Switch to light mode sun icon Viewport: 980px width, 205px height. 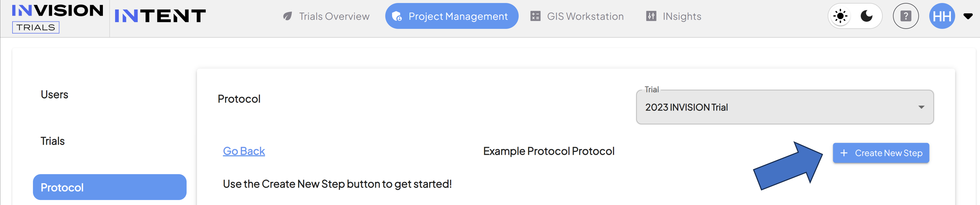(840, 16)
